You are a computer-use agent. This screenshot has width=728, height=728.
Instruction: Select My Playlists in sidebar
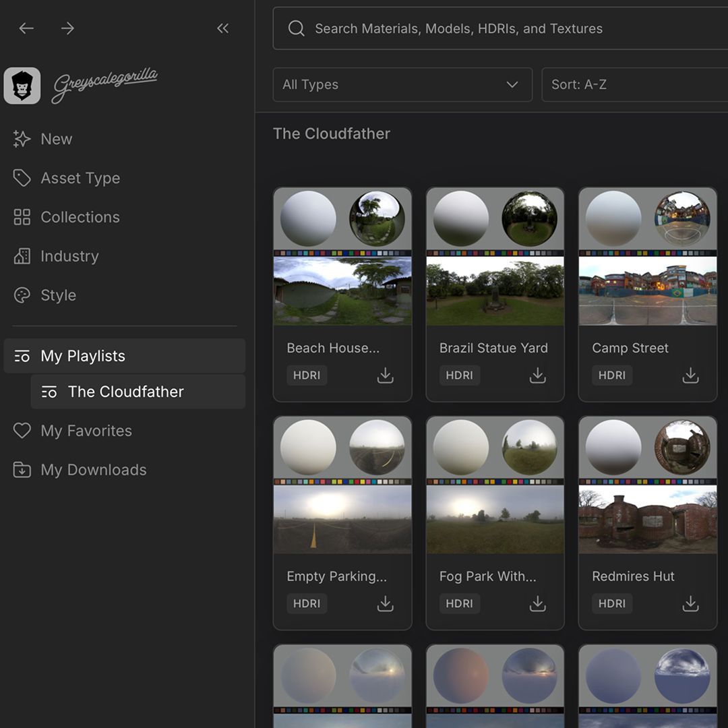125,356
